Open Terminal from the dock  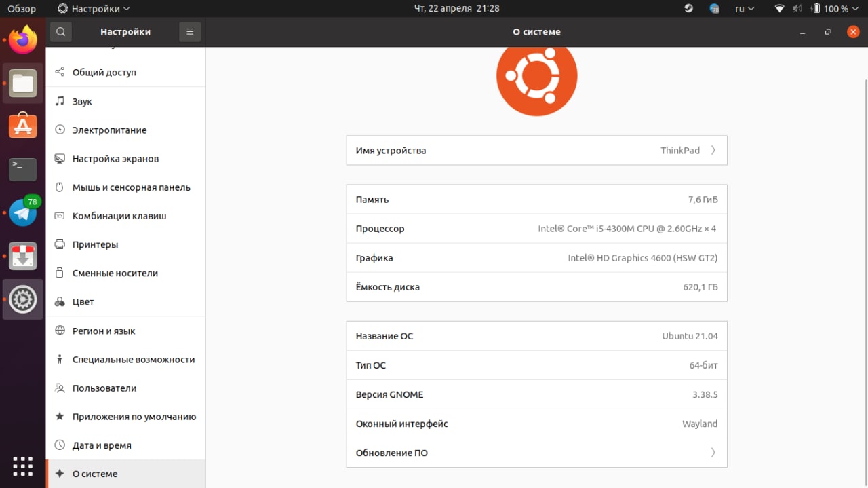23,169
